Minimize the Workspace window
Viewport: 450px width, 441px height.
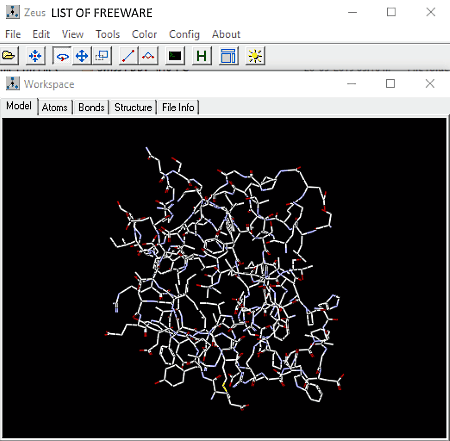click(352, 84)
